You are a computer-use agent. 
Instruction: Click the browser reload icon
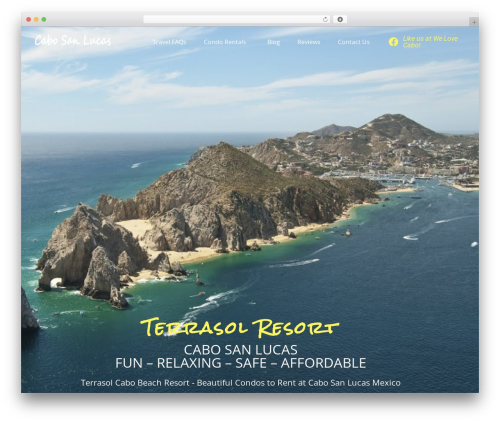click(325, 20)
